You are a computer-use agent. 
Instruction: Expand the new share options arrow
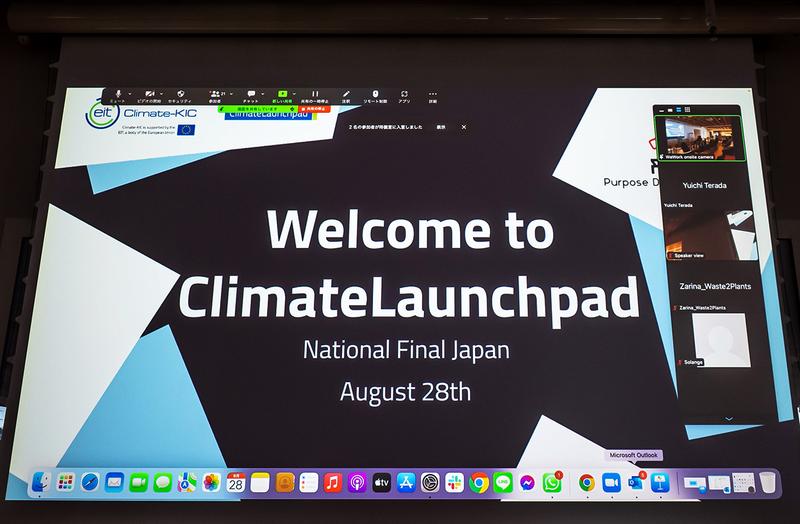pyautogui.click(x=294, y=94)
